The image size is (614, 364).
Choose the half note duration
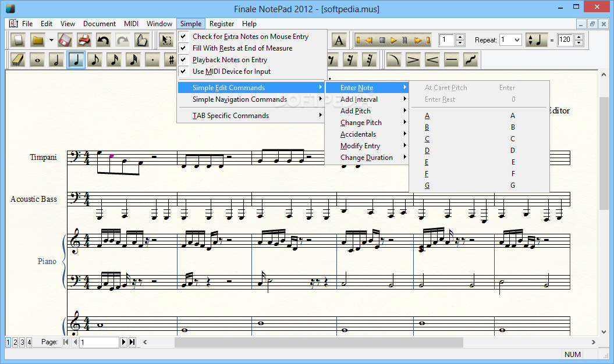point(56,60)
